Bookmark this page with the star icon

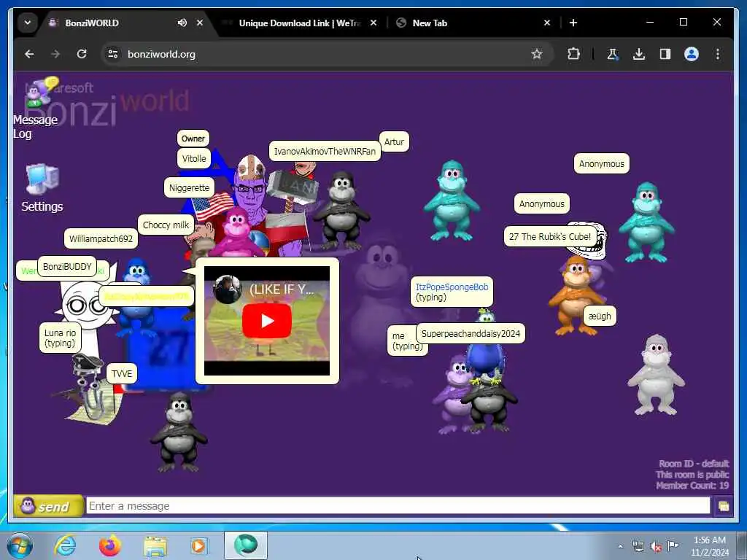(537, 54)
